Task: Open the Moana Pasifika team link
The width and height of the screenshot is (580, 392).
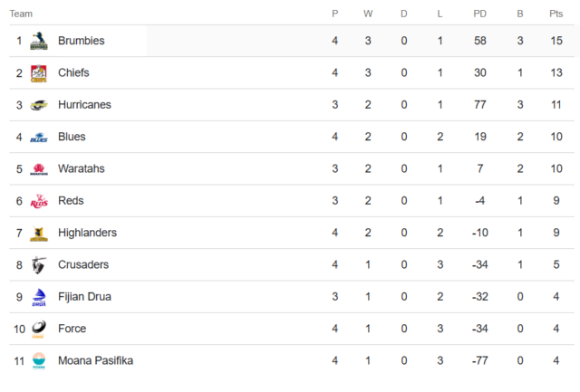Action: [95, 360]
